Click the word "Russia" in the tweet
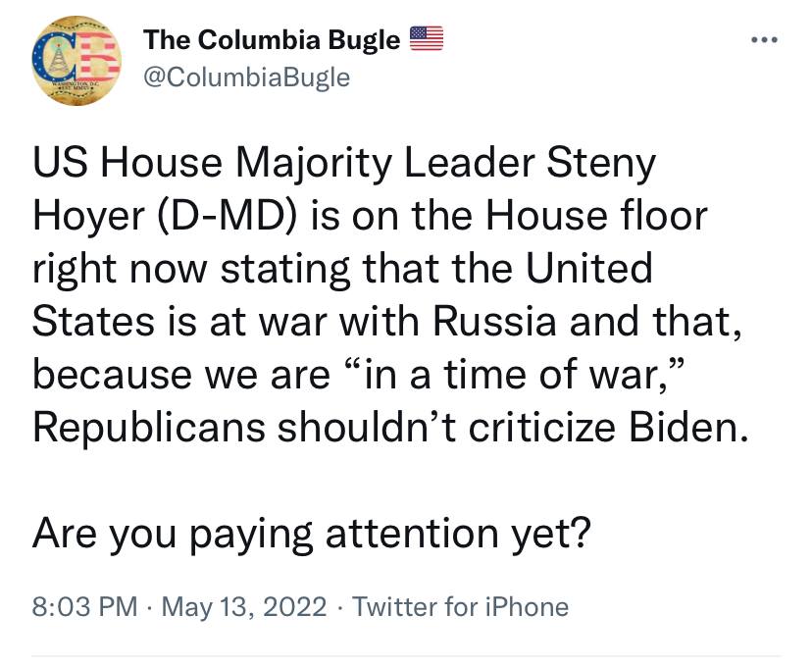This screenshot has width=812, height=667. 494,321
